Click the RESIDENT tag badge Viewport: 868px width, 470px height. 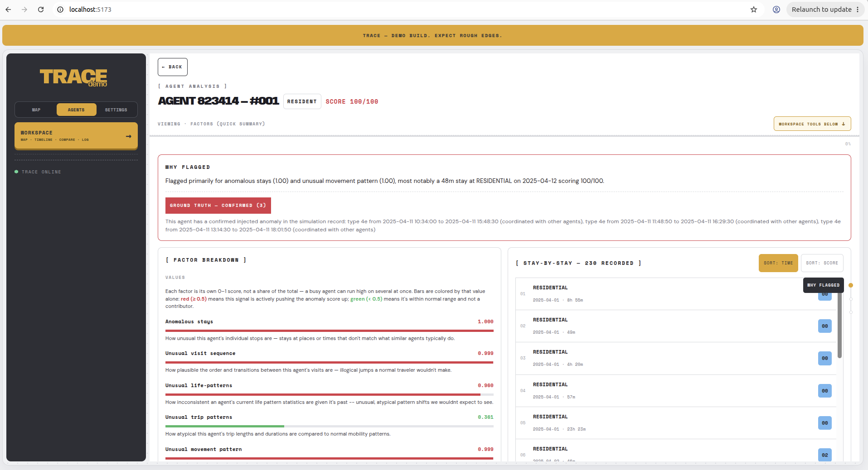point(302,101)
